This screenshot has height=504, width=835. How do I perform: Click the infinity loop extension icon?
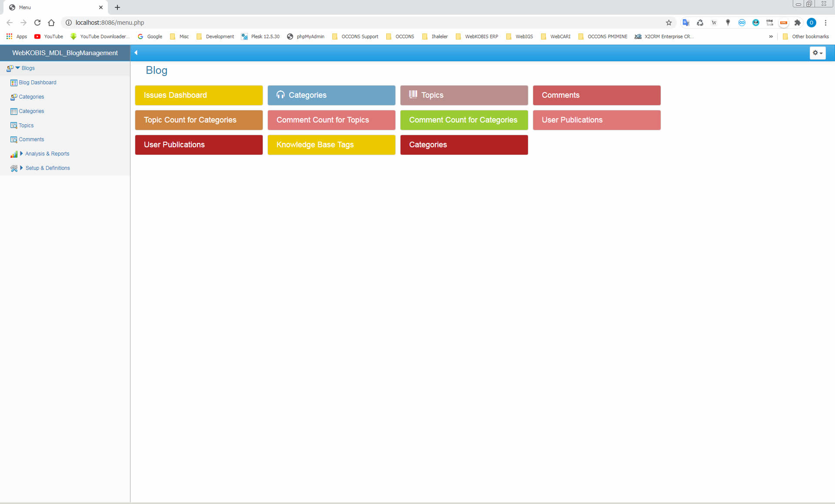742,23
